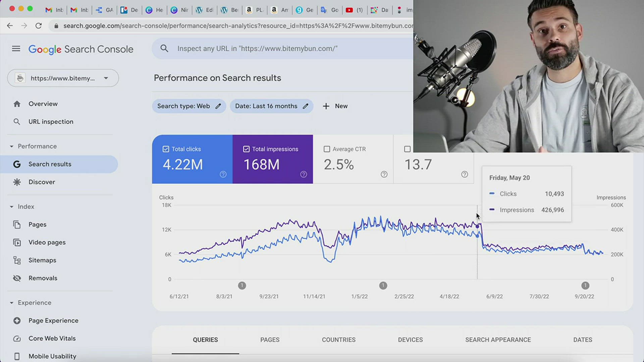Open the Overview link in sidebar
The width and height of the screenshot is (644, 362).
coord(43,104)
